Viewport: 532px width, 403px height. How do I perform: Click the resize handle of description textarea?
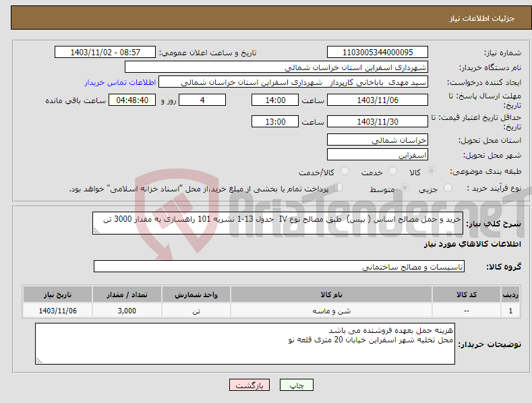coord(96,230)
